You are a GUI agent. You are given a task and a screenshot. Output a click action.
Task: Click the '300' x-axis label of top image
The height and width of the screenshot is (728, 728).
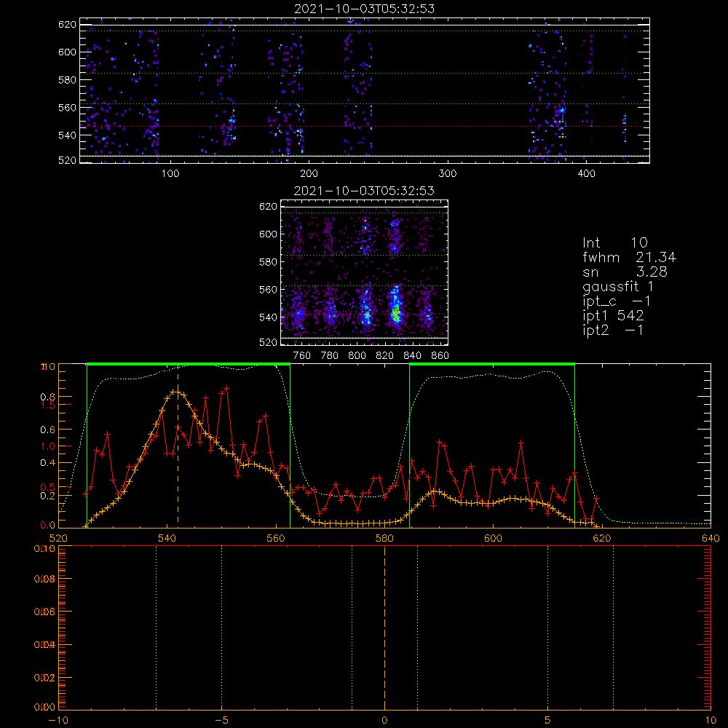click(x=448, y=174)
